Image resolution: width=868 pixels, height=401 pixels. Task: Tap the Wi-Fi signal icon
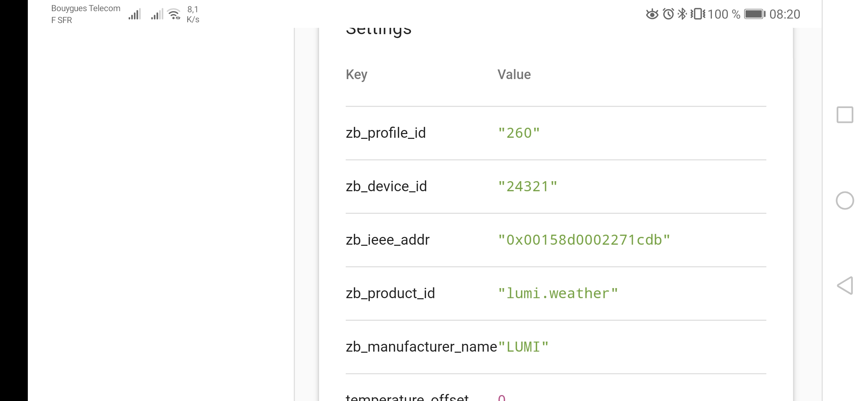tap(174, 14)
